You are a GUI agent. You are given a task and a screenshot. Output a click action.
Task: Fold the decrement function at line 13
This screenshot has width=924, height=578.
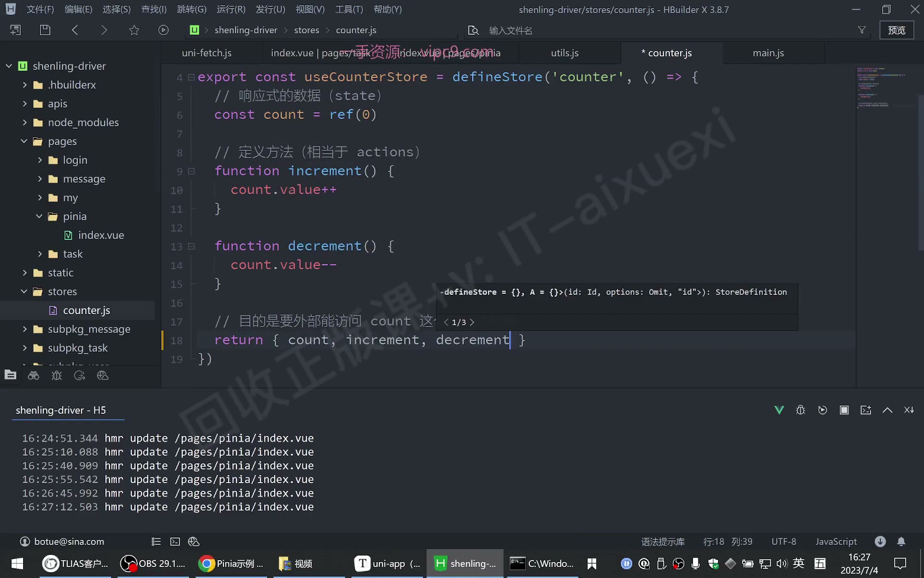pyautogui.click(x=191, y=246)
